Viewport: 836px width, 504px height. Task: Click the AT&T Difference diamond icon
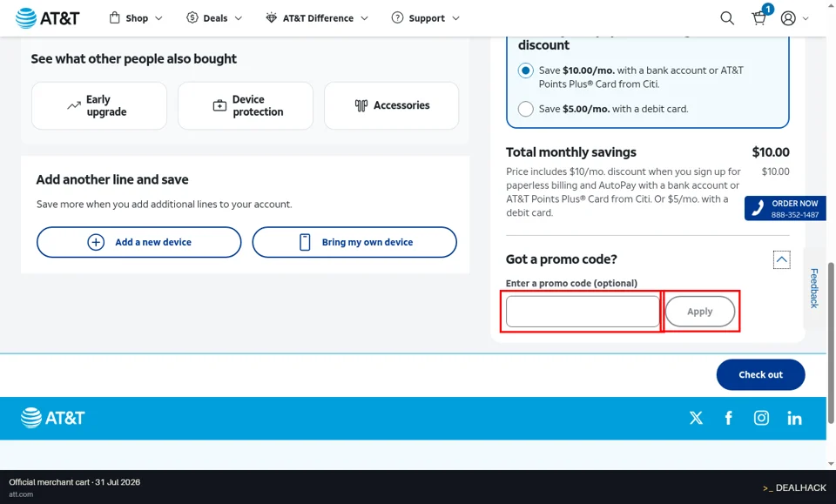click(x=272, y=18)
